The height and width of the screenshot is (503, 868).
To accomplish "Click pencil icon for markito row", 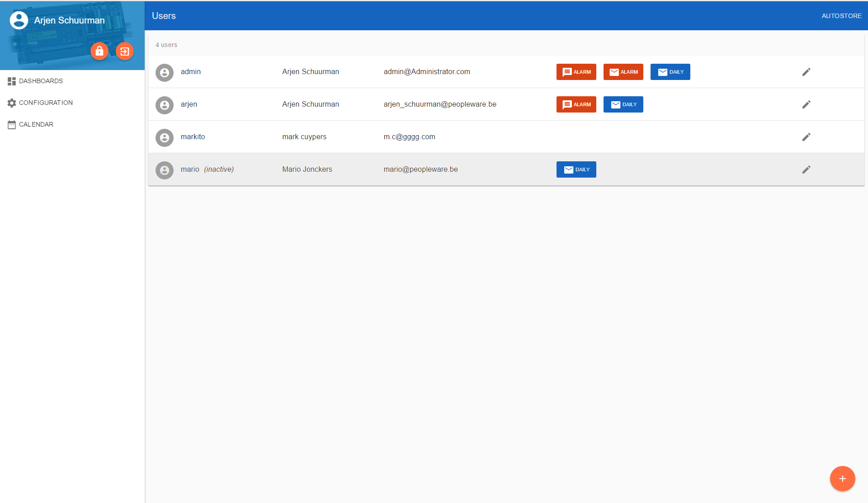I will click(806, 137).
